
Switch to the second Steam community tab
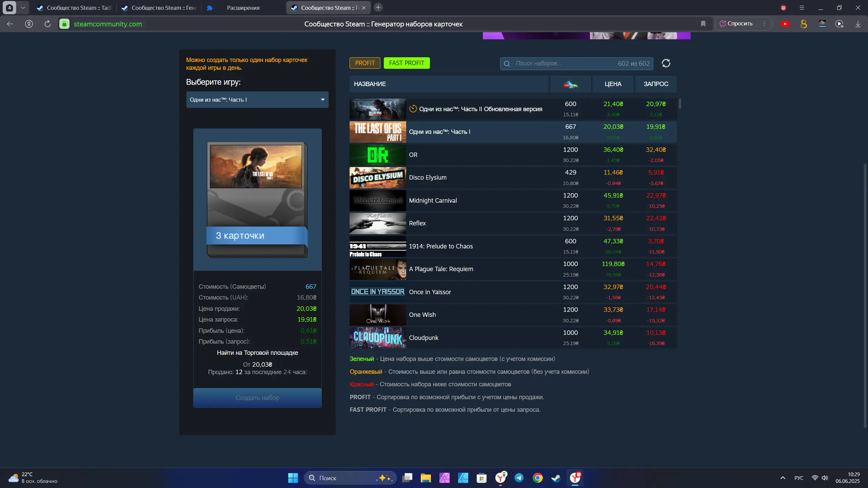pyautogui.click(x=159, y=8)
